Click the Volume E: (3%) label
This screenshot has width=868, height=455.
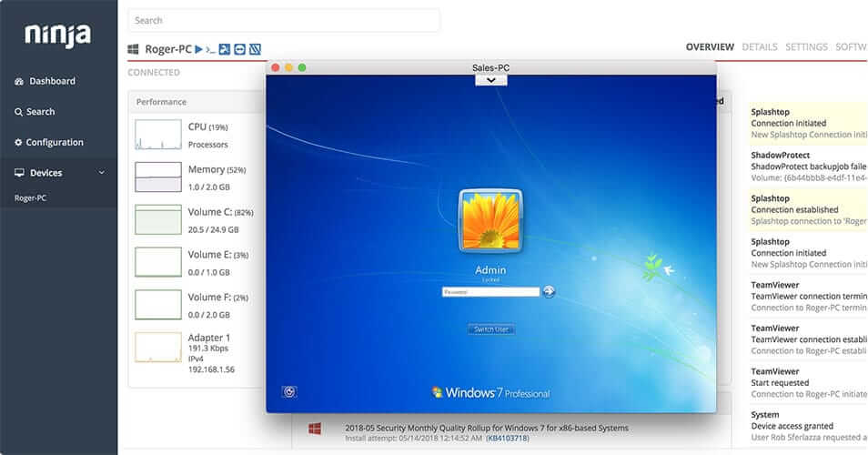(x=218, y=255)
